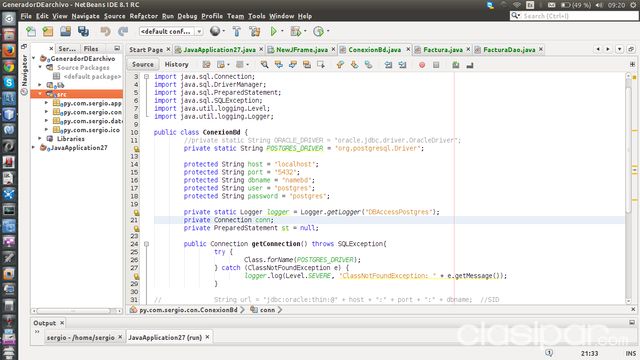Expand the Libraries node
The image size is (640, 360).
pyautogui.click(x=40, y=139)
